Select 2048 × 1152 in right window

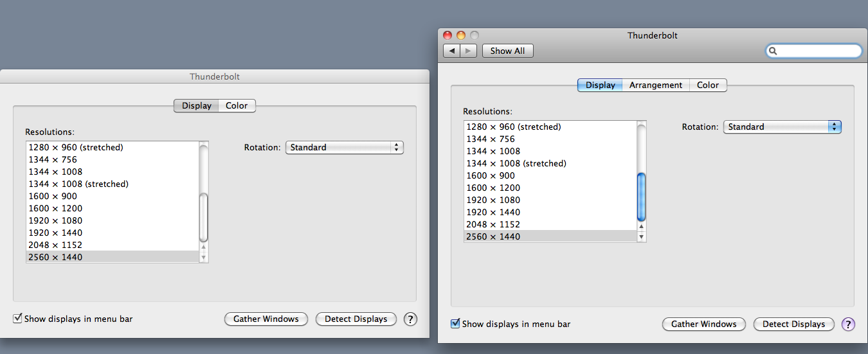pos(550,225)
